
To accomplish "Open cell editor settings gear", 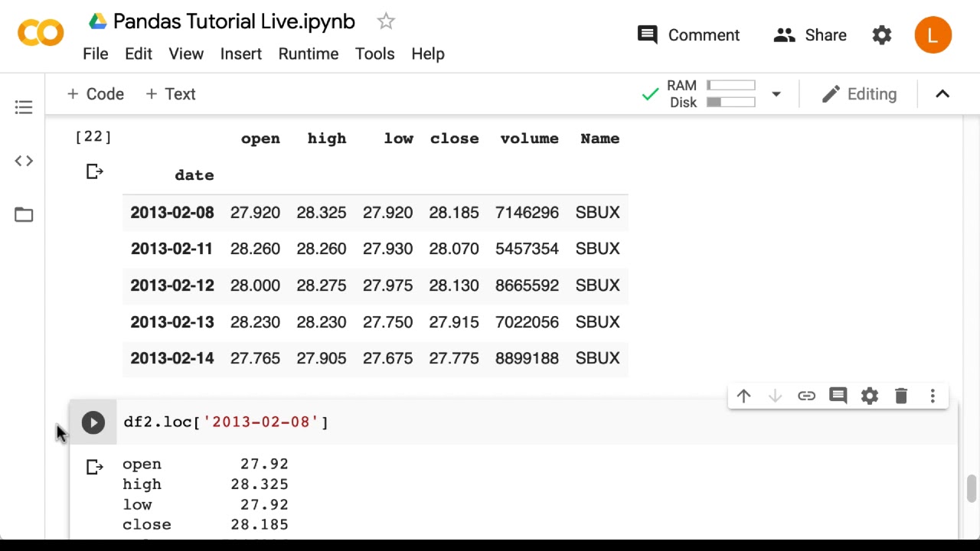I will [x=870, y=396].
